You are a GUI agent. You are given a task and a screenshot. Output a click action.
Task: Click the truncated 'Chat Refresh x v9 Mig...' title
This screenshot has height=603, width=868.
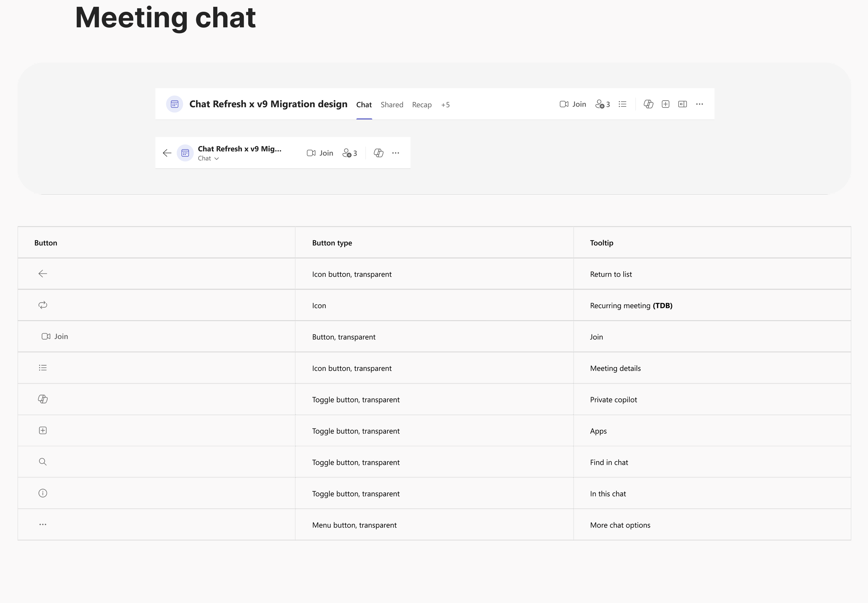pyautogui.click(x=239, y=149)
